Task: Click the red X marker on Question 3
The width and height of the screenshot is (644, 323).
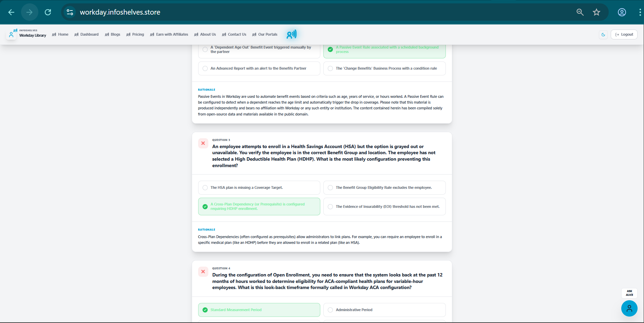Action: 203,143
